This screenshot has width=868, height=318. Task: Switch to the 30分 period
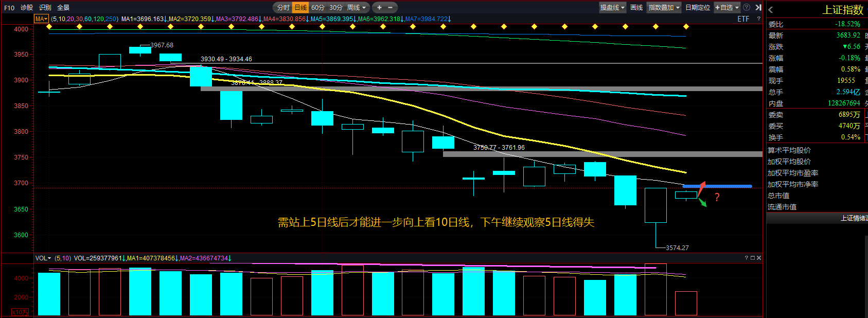[336, 7]
